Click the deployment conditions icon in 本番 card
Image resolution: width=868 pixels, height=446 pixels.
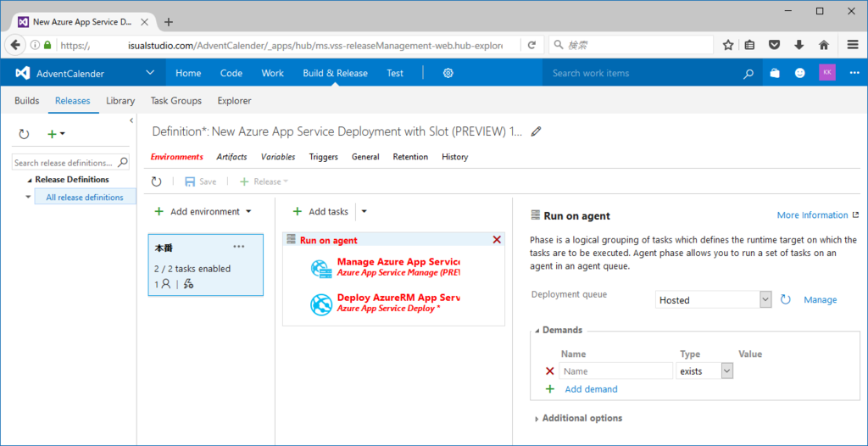(188, 284)
